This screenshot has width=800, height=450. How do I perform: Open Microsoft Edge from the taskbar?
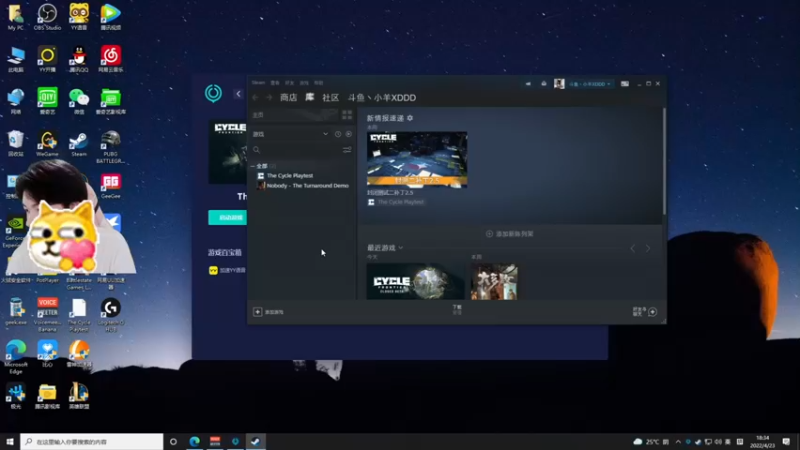194,441
